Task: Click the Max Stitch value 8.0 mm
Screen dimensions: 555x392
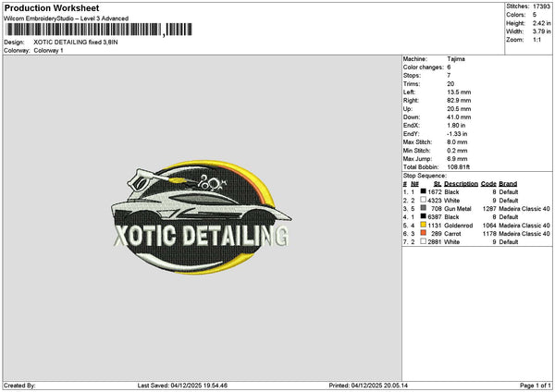Action: [457, 141]
